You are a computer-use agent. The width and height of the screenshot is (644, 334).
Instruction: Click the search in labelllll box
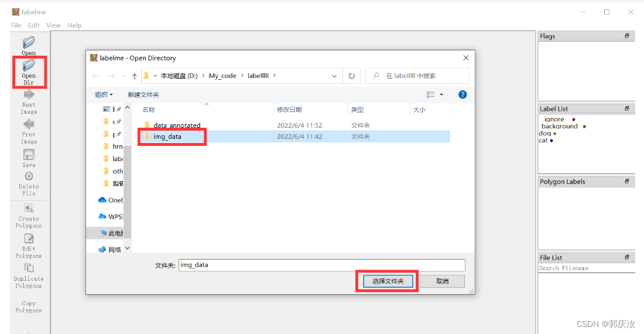click(417, 76)
